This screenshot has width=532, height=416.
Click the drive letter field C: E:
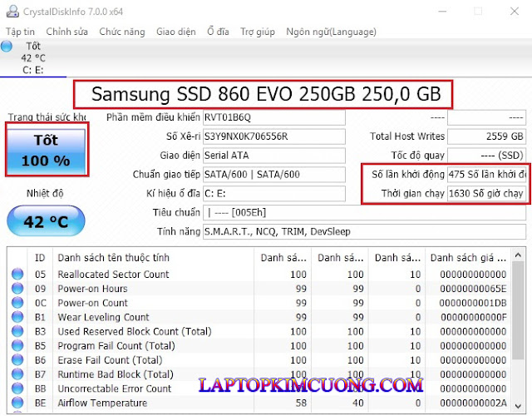(x=274, y=194)
